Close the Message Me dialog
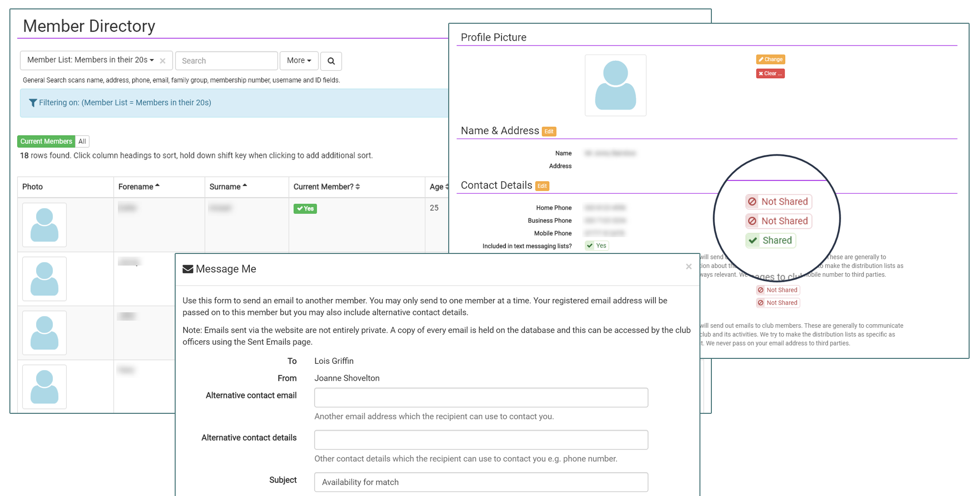The height and width of the screenshot is (496, 980). tap(688, 267)
